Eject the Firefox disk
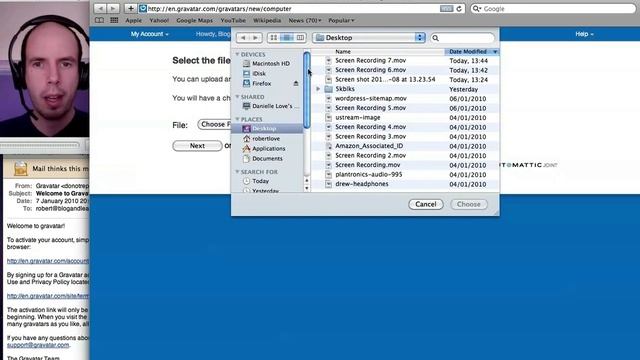 pyautogui.click(x=296, y=83)
